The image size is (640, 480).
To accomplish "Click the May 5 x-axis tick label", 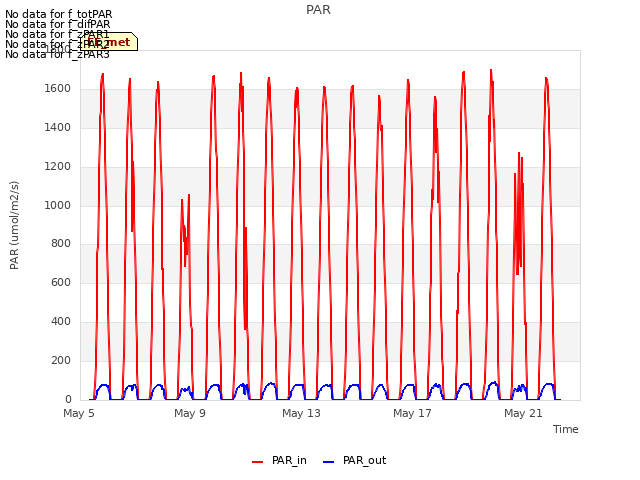I will pos(79,413).
